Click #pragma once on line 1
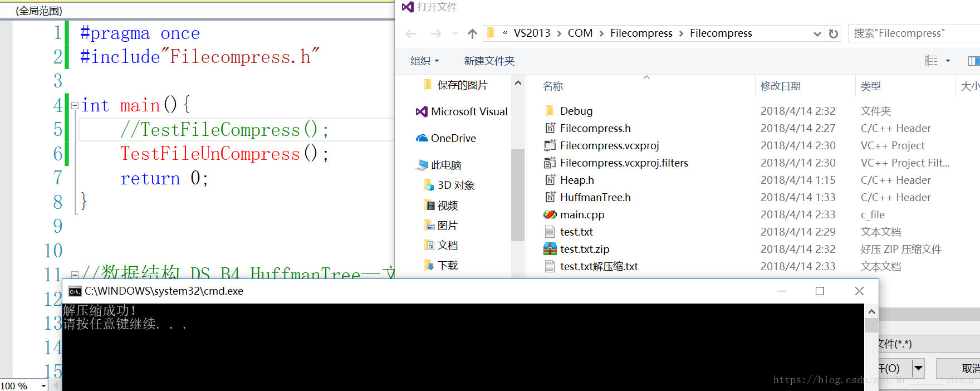 pyautogui.click(x=140, y=33)
